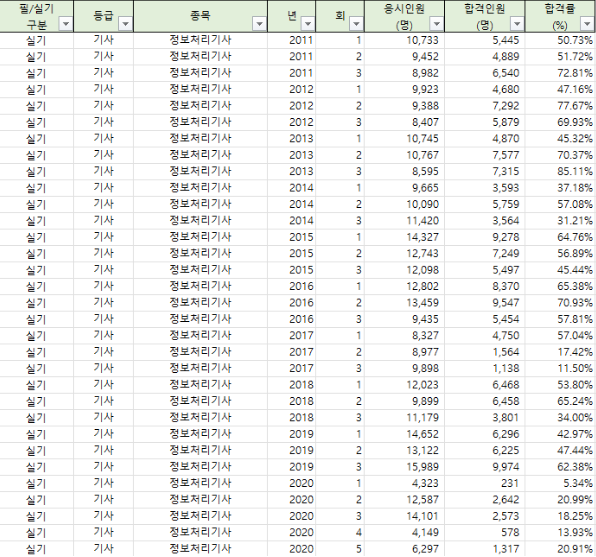Open filter dropdown for 회 column

(x=356, y=24)
